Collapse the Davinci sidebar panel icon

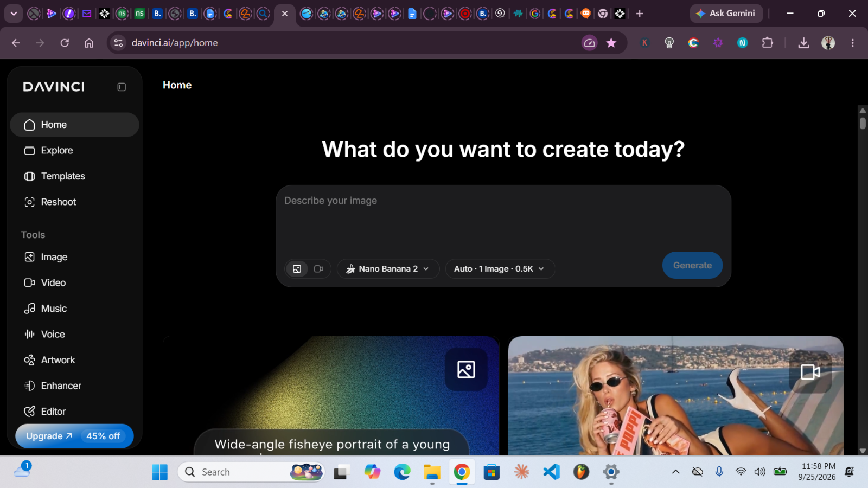click(122, 87)
